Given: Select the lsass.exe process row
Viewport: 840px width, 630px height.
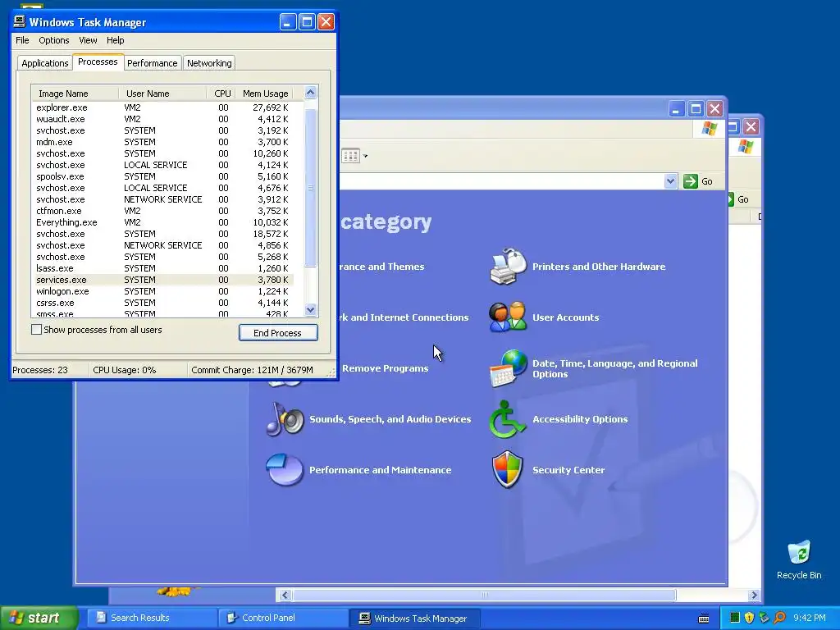Looking at the screenshot, I should (162, 268).
